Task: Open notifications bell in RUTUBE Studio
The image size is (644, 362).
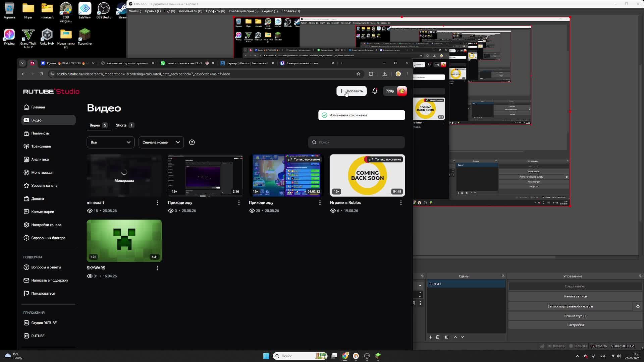Action: 375,91
